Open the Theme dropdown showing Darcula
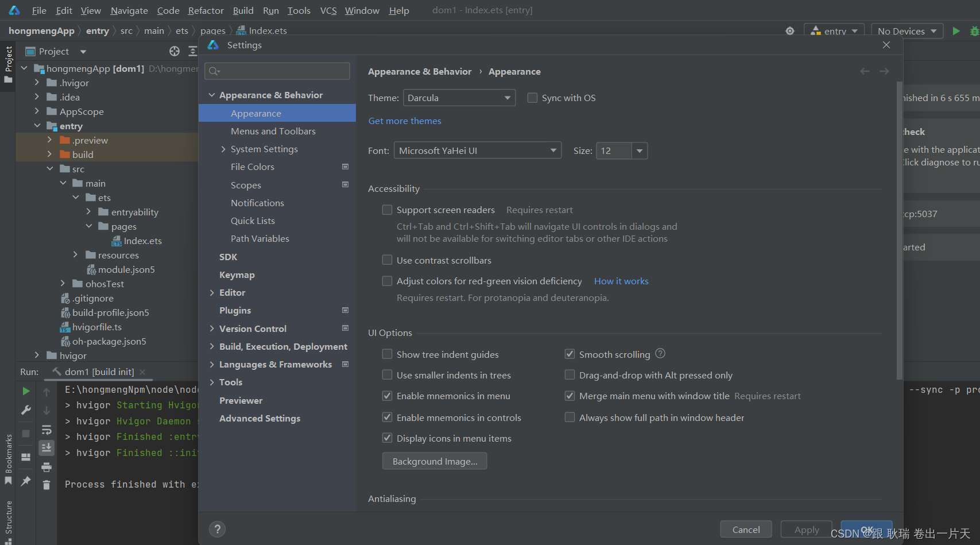The height and width of the screenshot is (545, 980). [459, 98]
